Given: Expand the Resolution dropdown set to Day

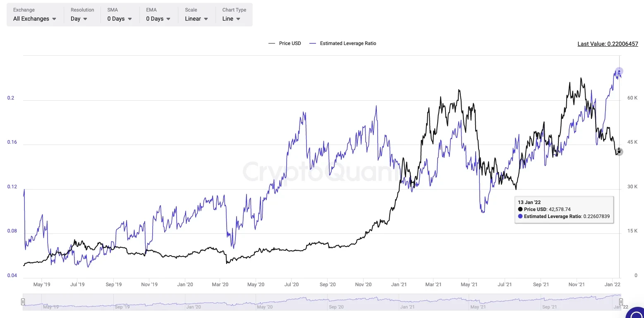Looking at the screenshot, I should [79, 19].
